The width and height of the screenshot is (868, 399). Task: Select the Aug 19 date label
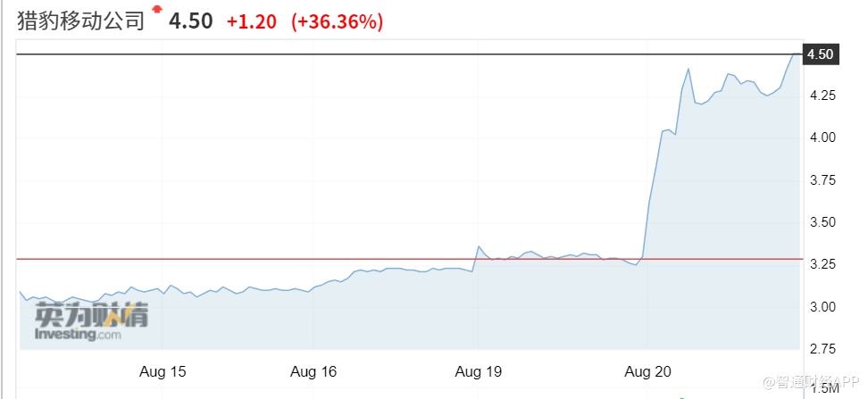[480, 370]
